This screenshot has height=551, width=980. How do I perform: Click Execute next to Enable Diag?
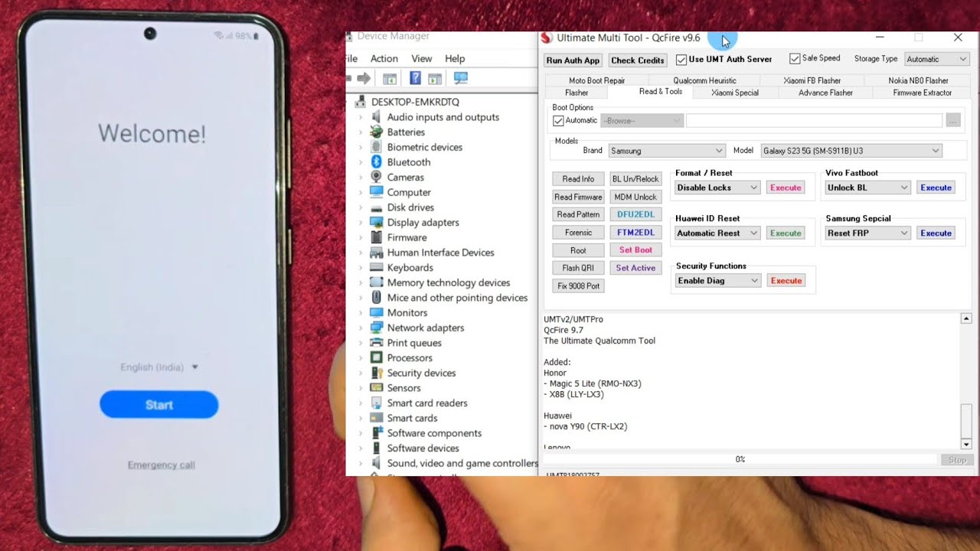pyautogui.click(x=786, y=281)
